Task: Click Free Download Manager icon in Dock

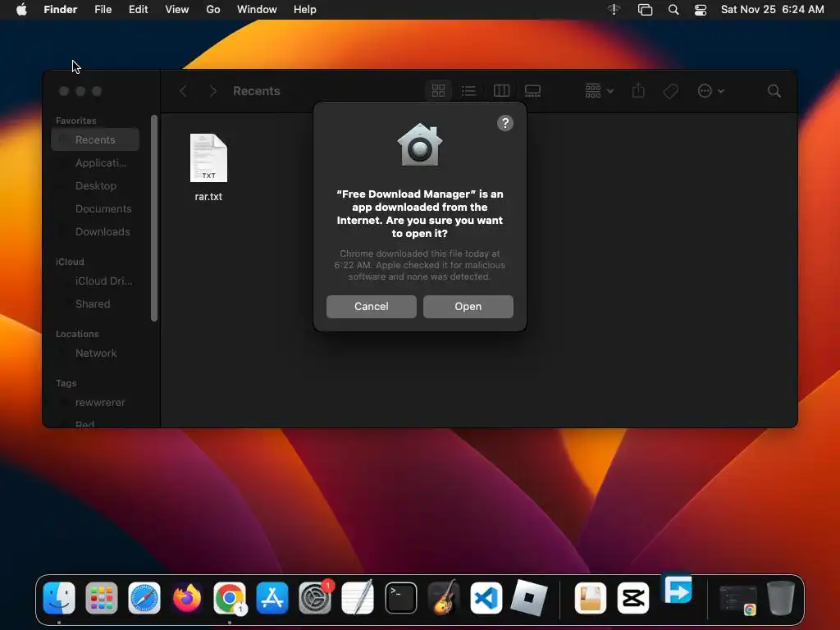Action: tap(677, 589)
